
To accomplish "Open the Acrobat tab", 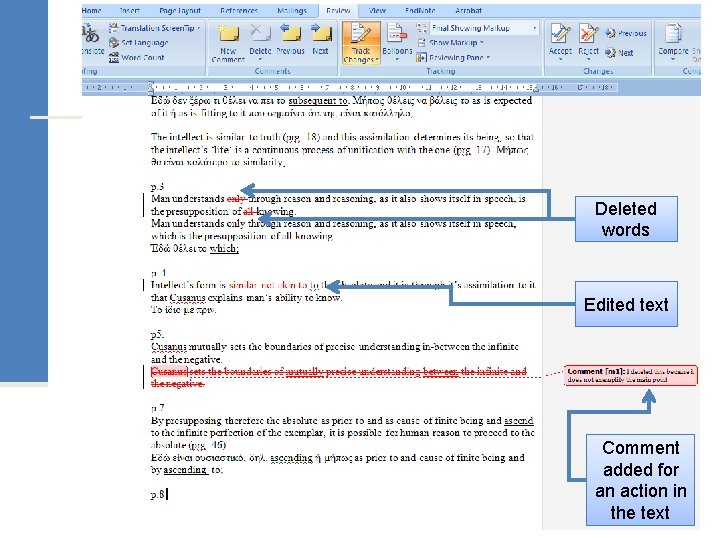I will point(468,10).
